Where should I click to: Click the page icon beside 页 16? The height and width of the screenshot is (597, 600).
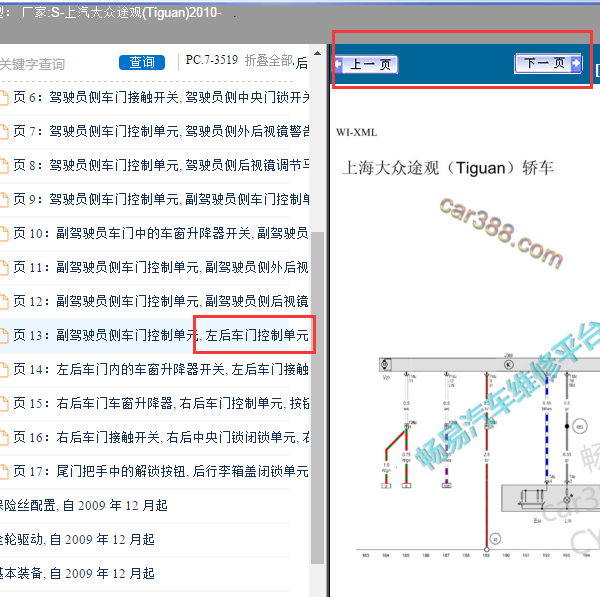[x=3, y=438]
